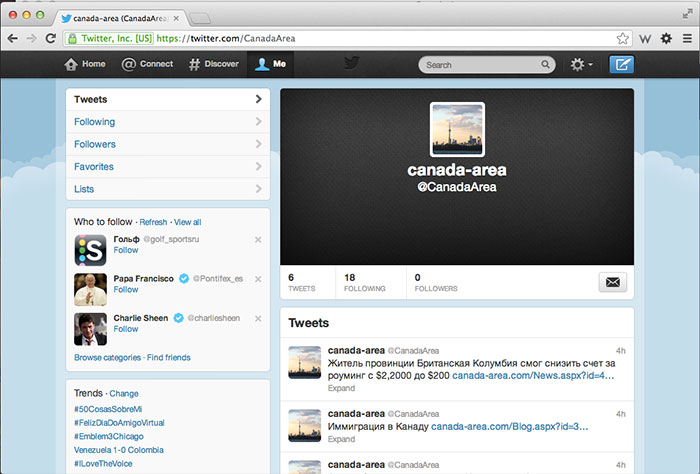Screen dimensions: 700x474
Task: Dismiss the Papa Francisco follow suggestion
Action: click(258, 279)
